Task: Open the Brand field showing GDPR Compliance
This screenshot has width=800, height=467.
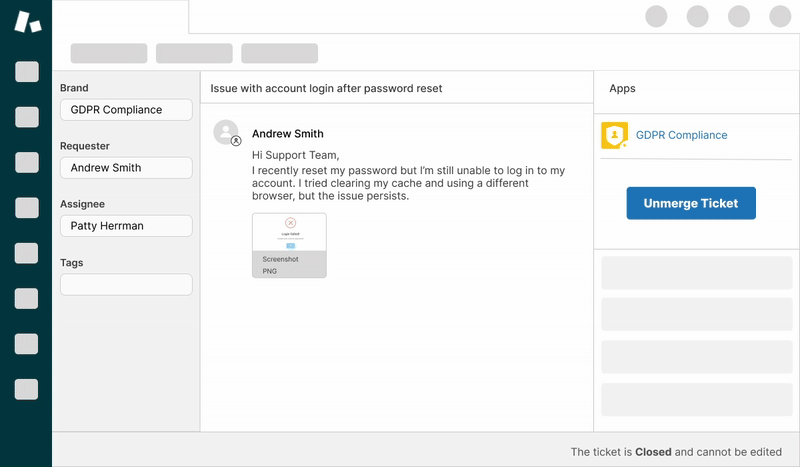Action: 126,110
